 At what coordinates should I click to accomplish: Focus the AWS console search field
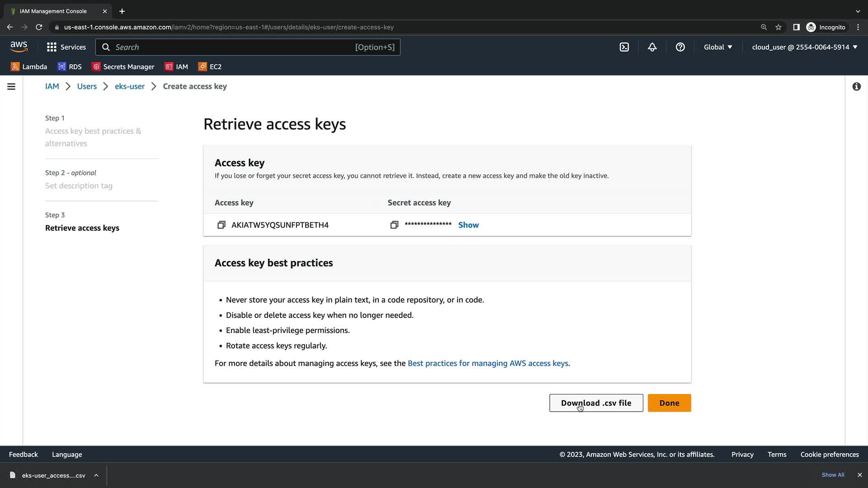(x=235, y=47)
